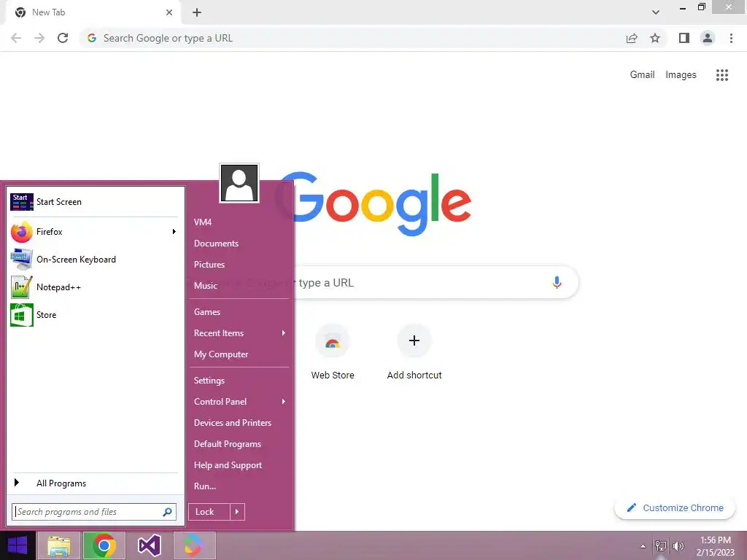747x560 pixels.
Task: Open Gmail link
Action: [x=642, y=75]
